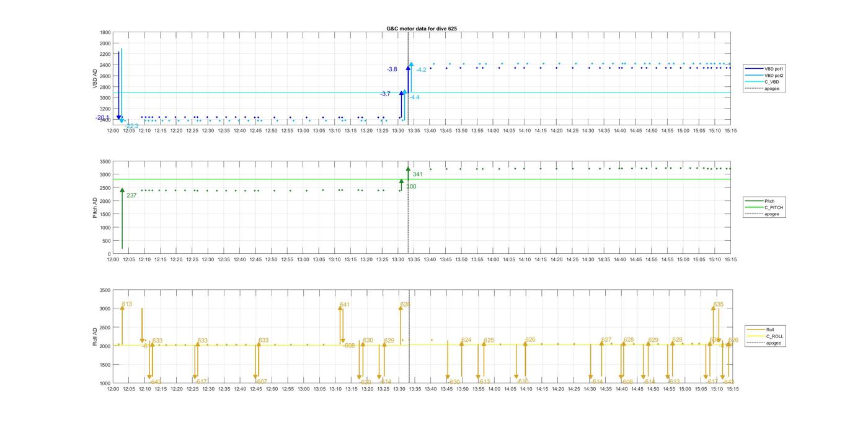Click the 'Roll AD' y-axis label
Screen dimensions: 868x430
click(95, 336)
